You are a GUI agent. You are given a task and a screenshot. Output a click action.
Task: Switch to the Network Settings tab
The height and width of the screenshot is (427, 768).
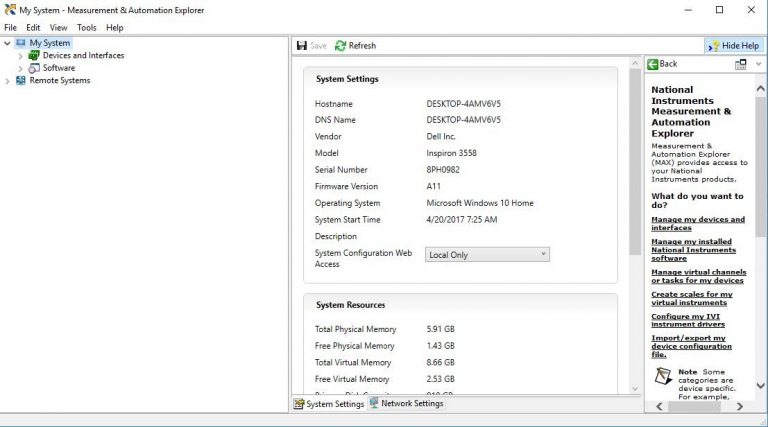point(406,404)
